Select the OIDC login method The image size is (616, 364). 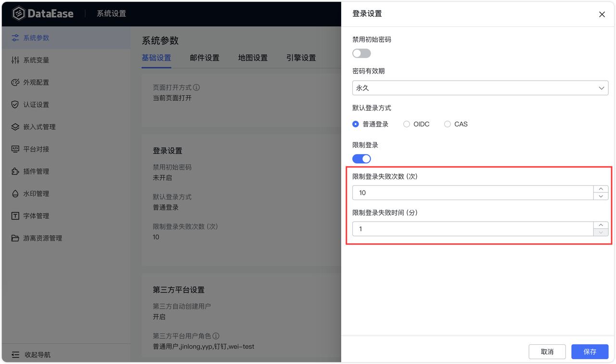[x=406, y=124]
